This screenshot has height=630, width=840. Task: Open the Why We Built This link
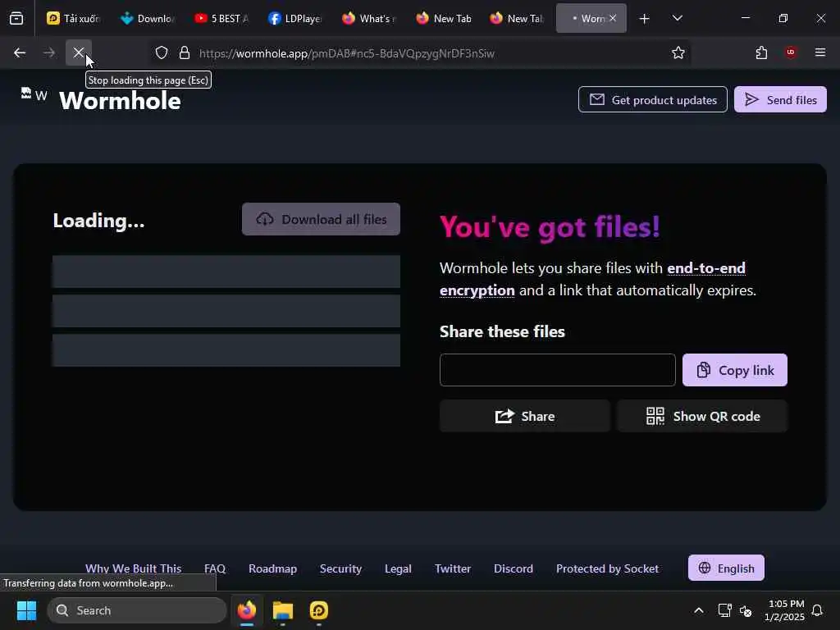pyautogui.click(x=133, y=568)
